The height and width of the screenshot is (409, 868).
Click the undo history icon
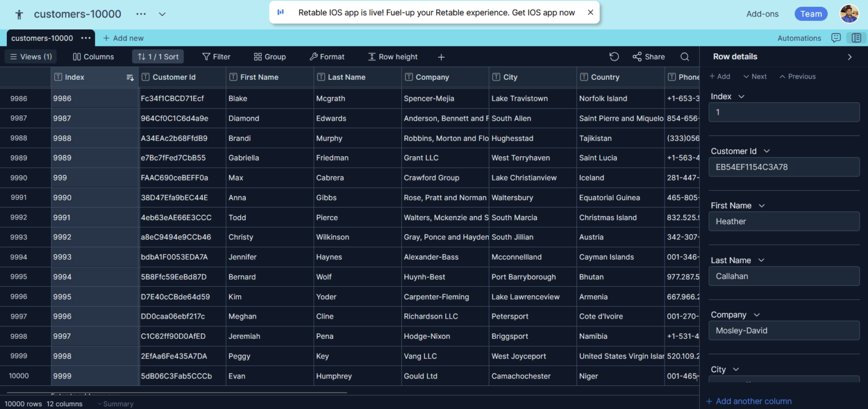(x=614, y=57)
